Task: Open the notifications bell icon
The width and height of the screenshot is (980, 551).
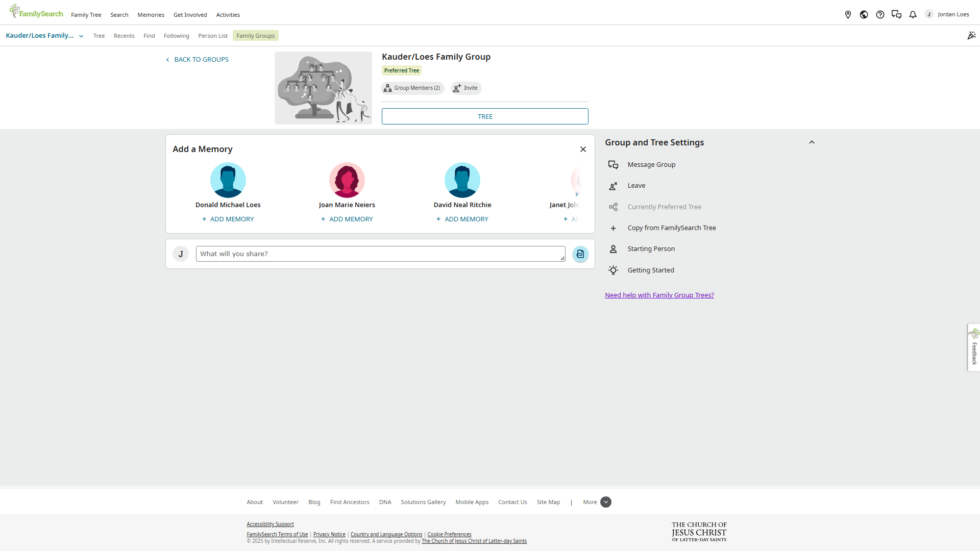Action: 913,15
